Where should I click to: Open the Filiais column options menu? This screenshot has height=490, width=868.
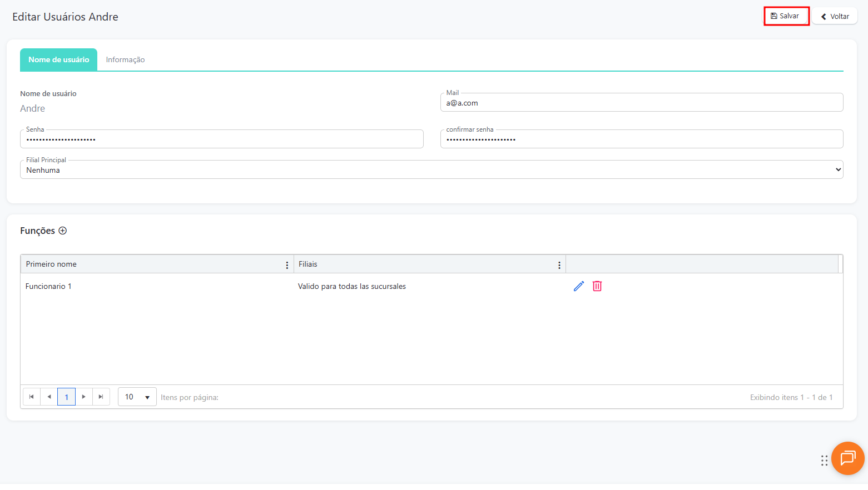[559, 265]
